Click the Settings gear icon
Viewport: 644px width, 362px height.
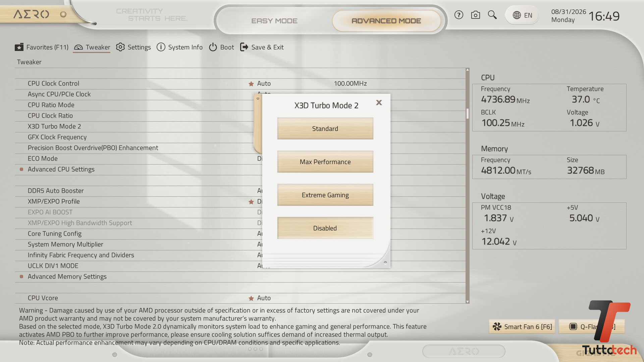(120, 47)
